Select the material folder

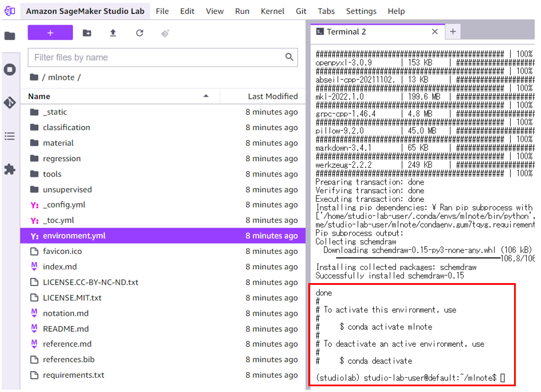pos(163,143)
